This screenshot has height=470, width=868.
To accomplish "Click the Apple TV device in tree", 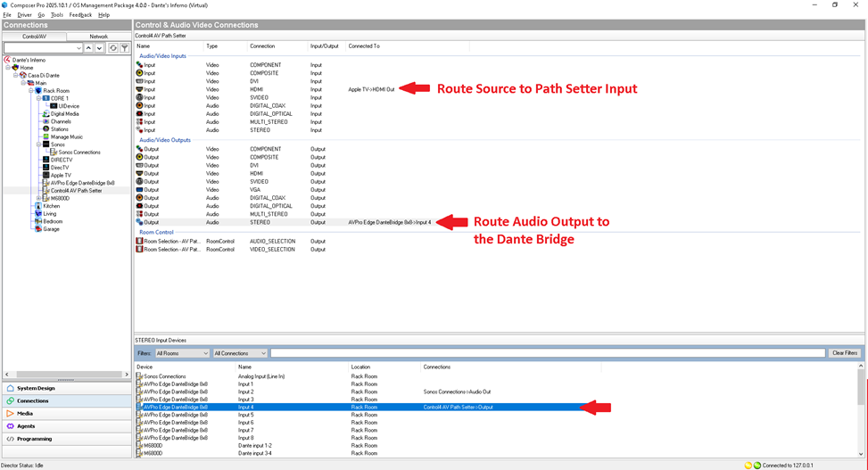I will click(x=61, y=175).
